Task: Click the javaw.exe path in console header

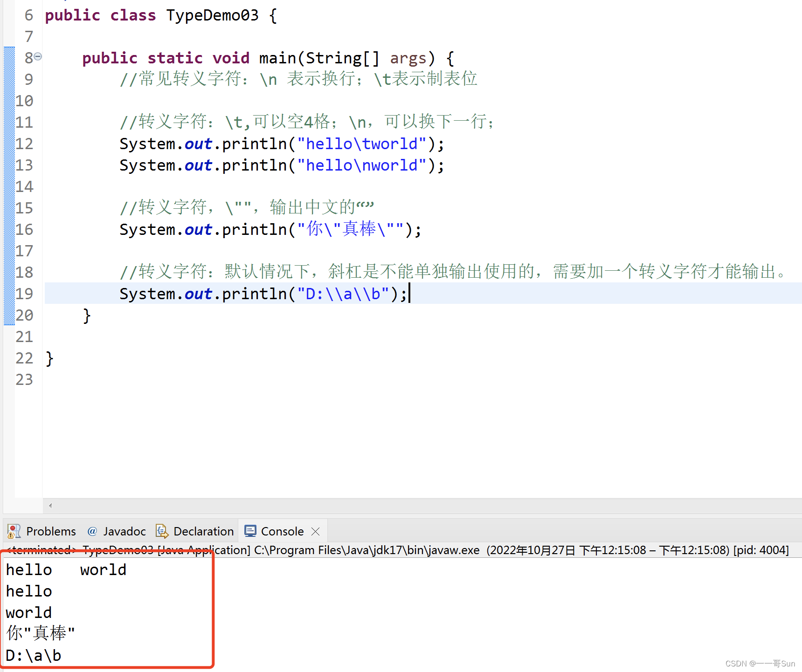Action: [x=366, y=550]
